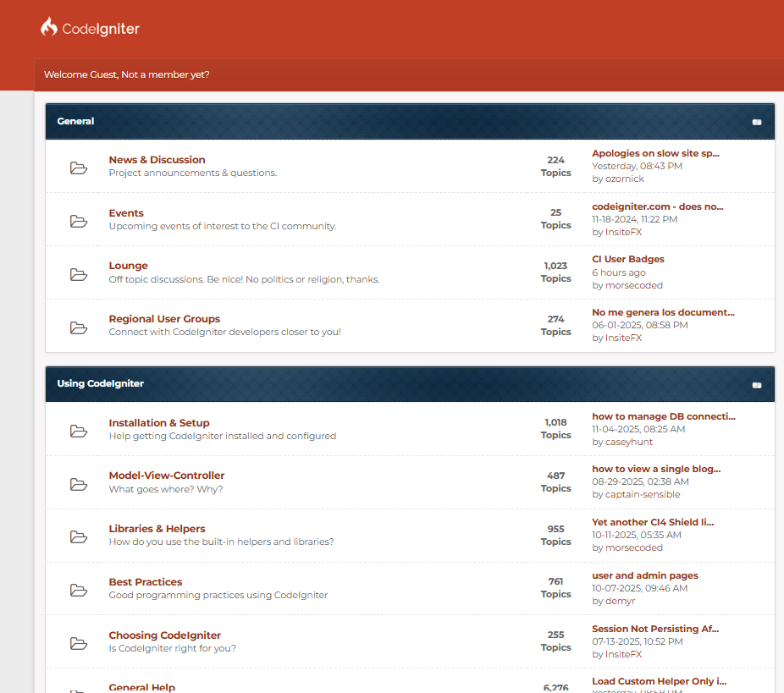Click the CodeIgniter flame logo
This screenshot has height=693, width=784.
(x=49, y=28)
